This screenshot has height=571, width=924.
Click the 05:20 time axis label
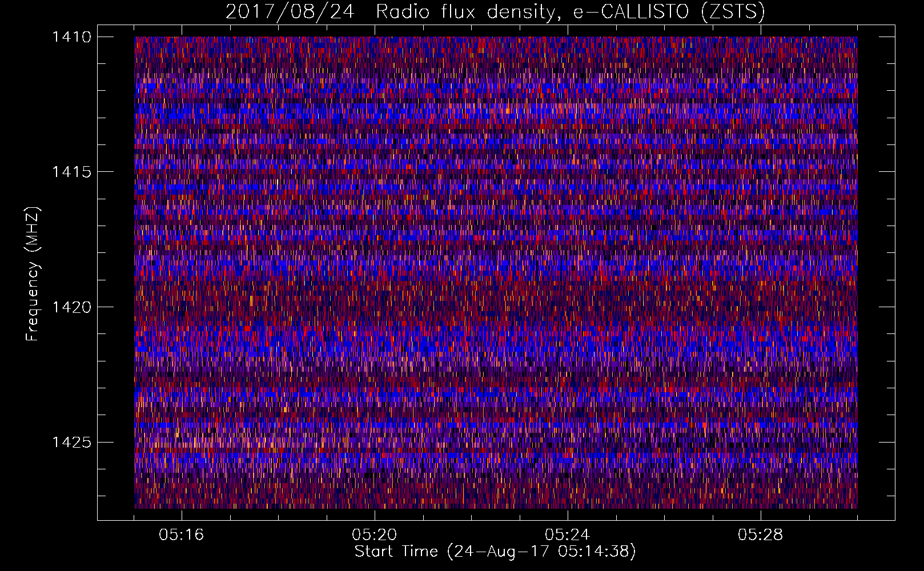[x=375, y=534]
